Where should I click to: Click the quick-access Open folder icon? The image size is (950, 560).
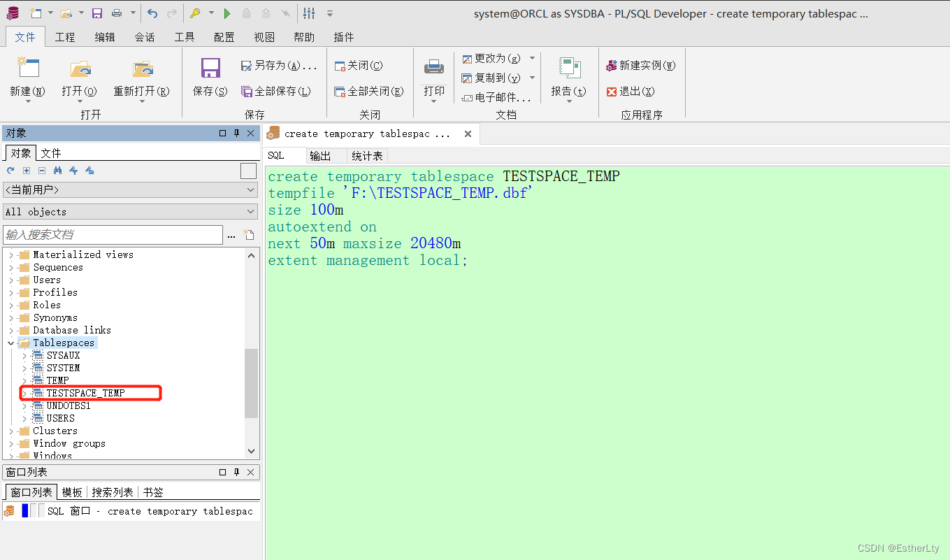[x=66, y=13]
